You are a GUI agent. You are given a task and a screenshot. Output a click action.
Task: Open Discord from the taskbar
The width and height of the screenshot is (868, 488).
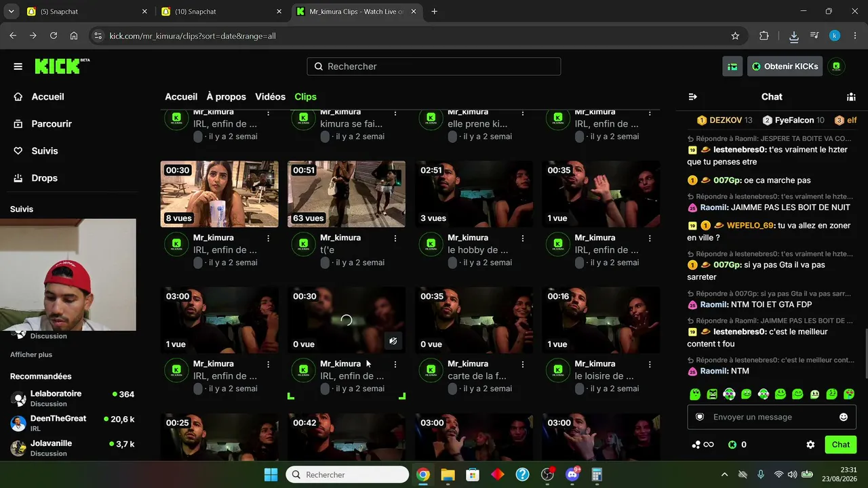coord(573,474)
